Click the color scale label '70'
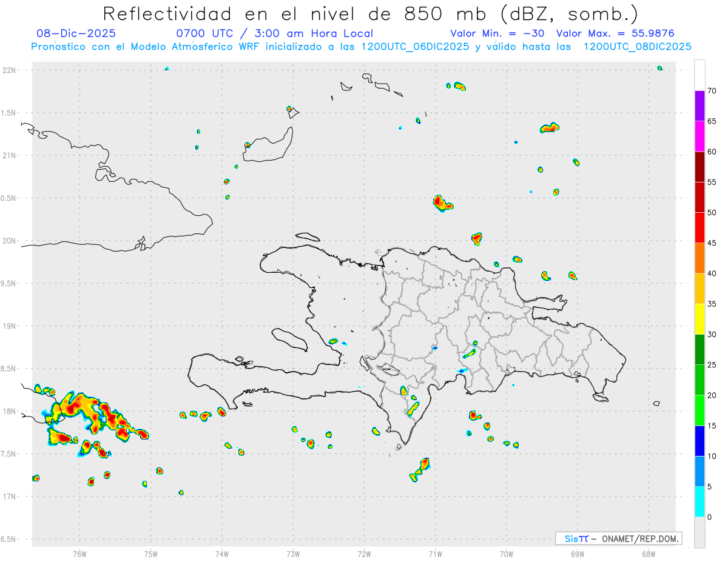 click(712, 91)
